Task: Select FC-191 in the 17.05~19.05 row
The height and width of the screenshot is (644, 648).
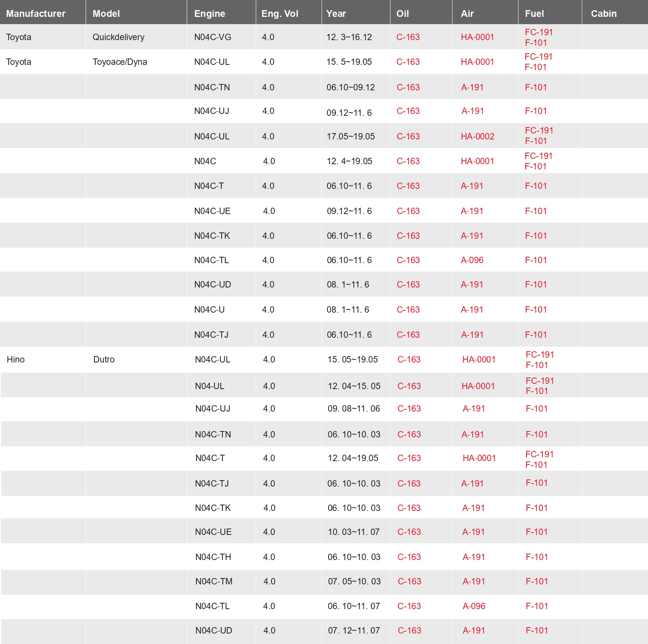Action: (539, 130)
